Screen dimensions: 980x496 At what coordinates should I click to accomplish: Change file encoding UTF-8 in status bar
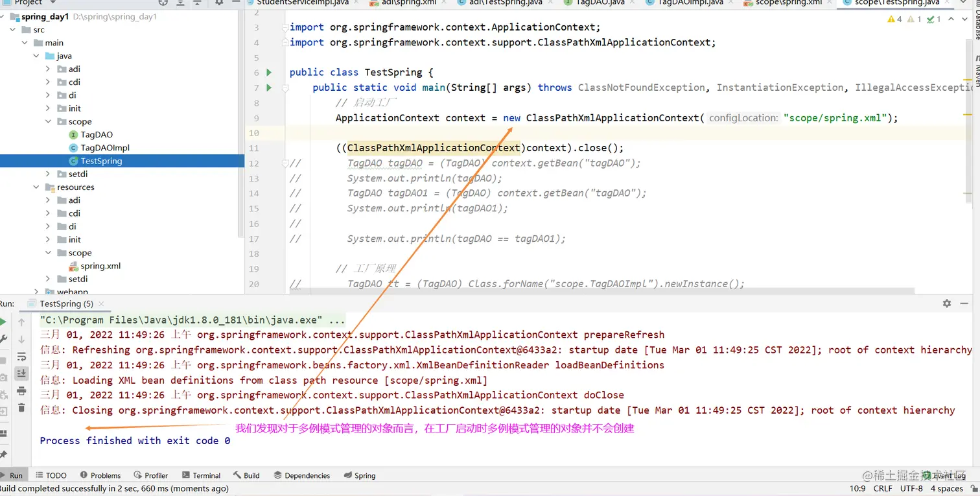coord(911,488)
